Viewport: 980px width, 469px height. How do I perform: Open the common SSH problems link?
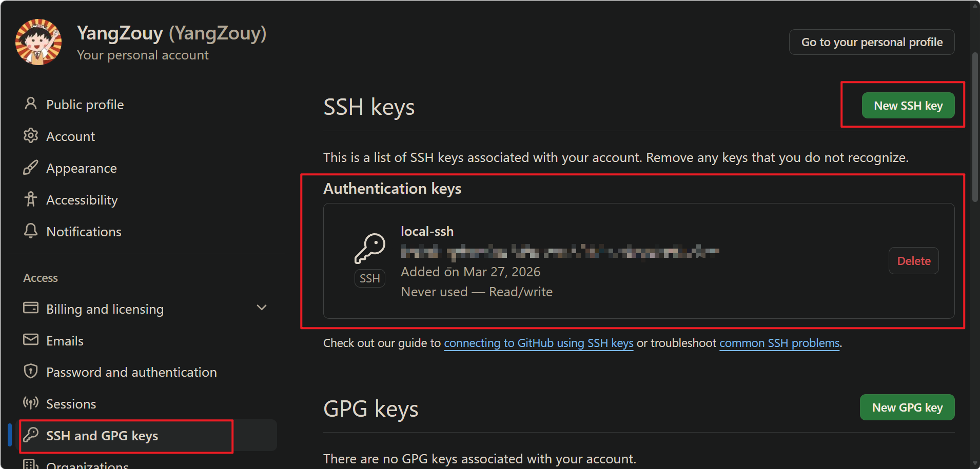coord(779,343)
